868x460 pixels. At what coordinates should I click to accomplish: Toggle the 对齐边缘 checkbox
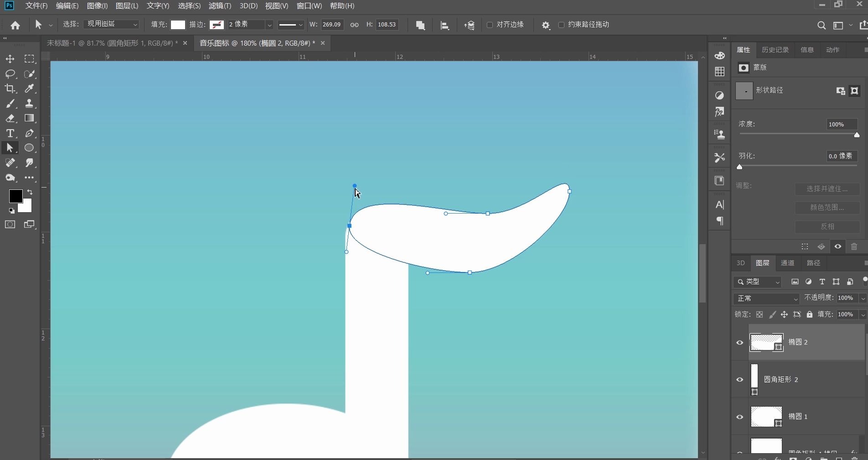pos(490,25)
